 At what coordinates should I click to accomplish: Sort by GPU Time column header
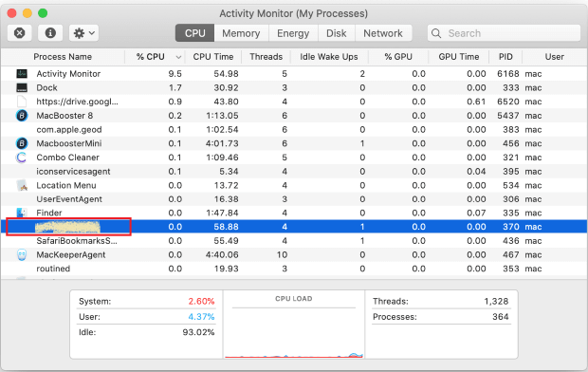pos(459,57)
